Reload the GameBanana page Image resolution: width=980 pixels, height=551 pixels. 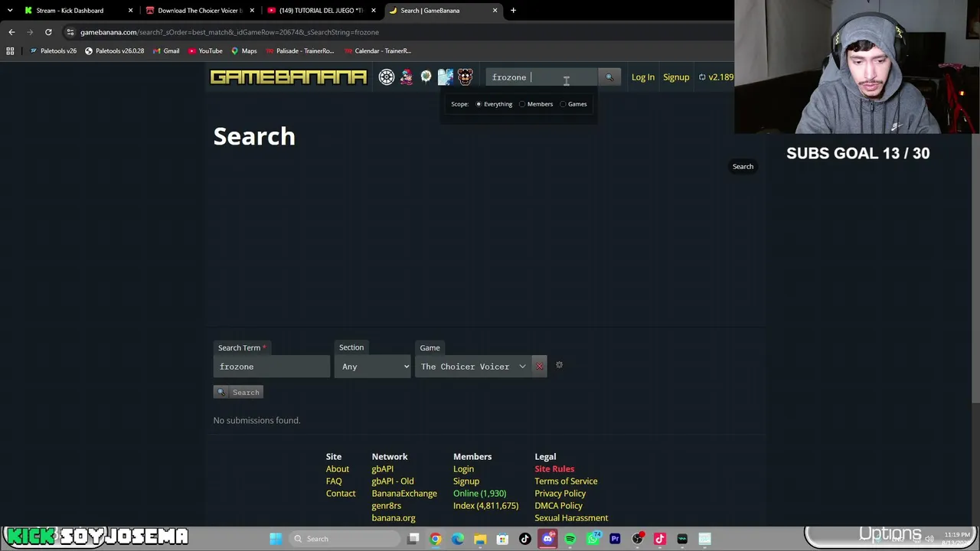point(48,32)
